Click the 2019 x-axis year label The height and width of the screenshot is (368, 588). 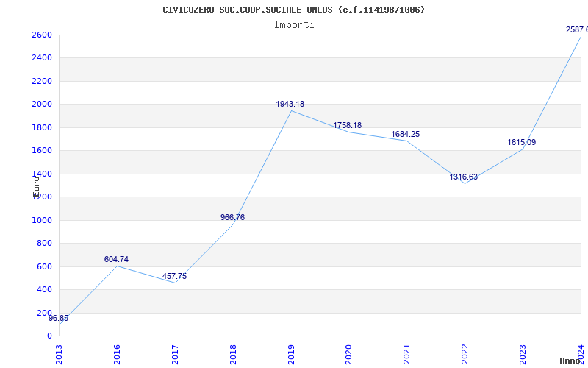[x=291, y=354]
